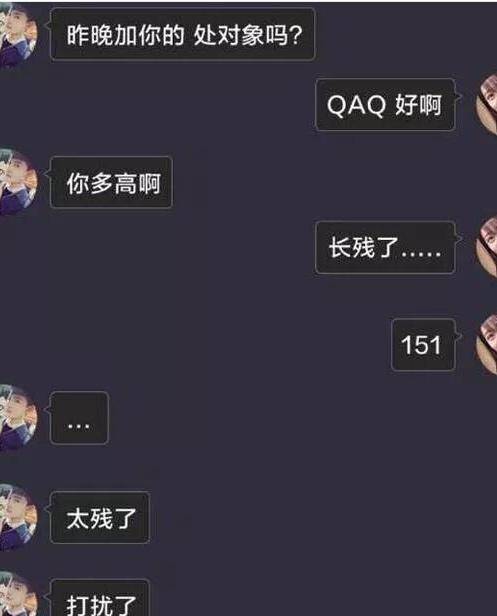Open the right-side avatar next to 'QAQ 好啊'
497x616 pixels.
click(x=486, y=104)
